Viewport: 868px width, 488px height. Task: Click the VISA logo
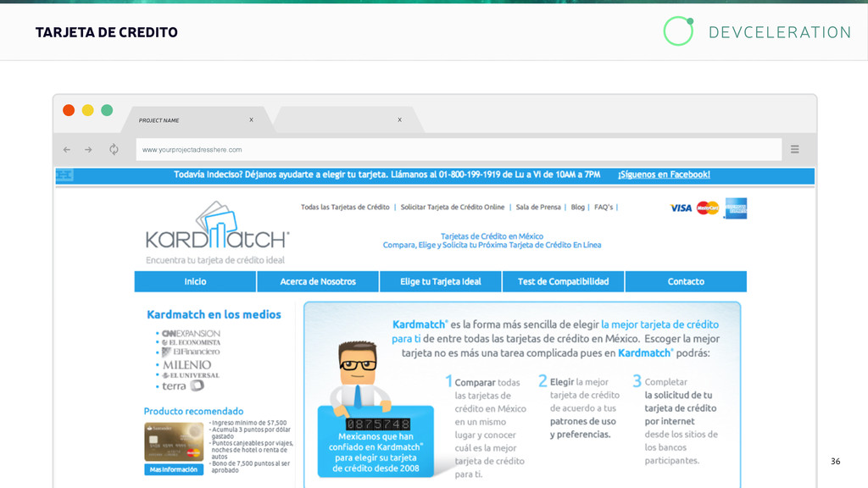click(681, 208)
